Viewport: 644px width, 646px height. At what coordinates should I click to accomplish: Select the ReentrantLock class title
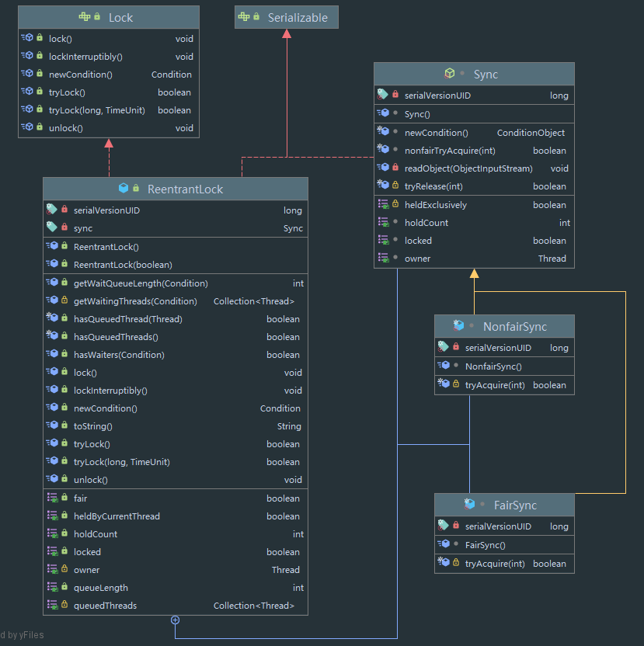click(185, 189)
